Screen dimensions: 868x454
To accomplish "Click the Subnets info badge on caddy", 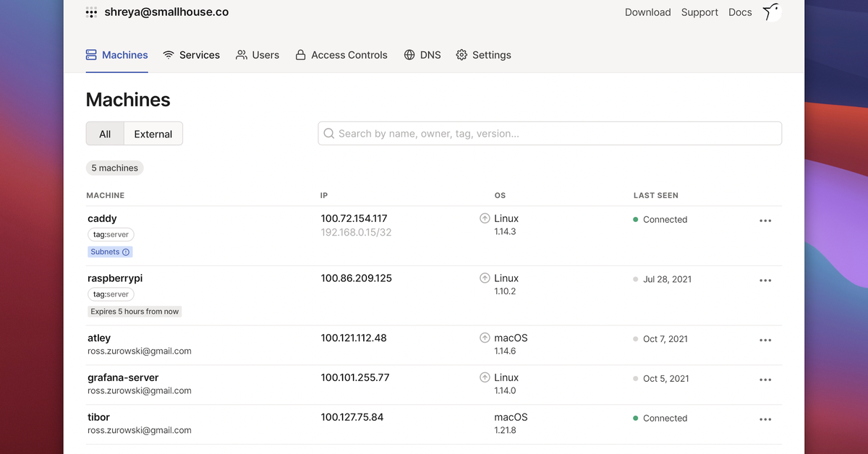I will [110, 252].
